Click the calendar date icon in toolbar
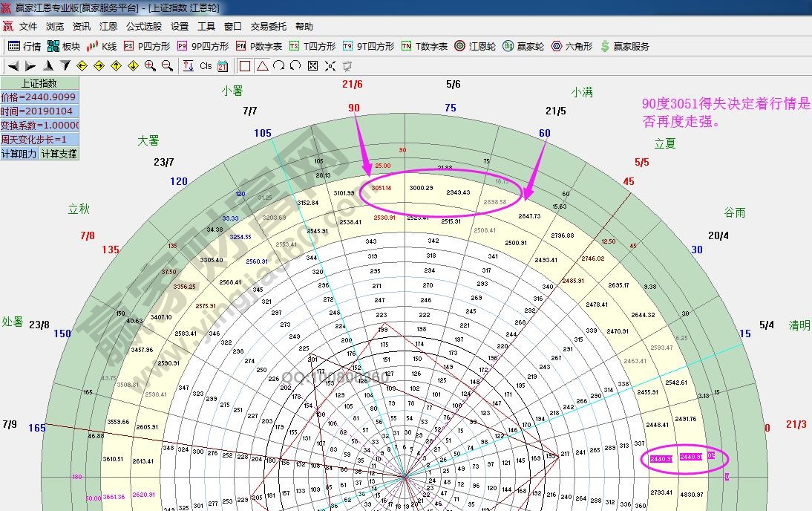The height and width of the screenshot is (511, 812). 222,66
